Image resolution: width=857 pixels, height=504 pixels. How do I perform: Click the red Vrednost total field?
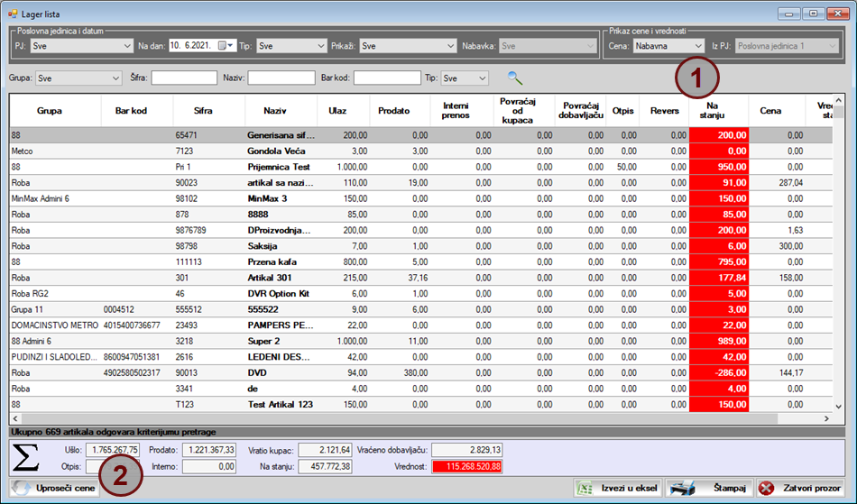(466, 466)
